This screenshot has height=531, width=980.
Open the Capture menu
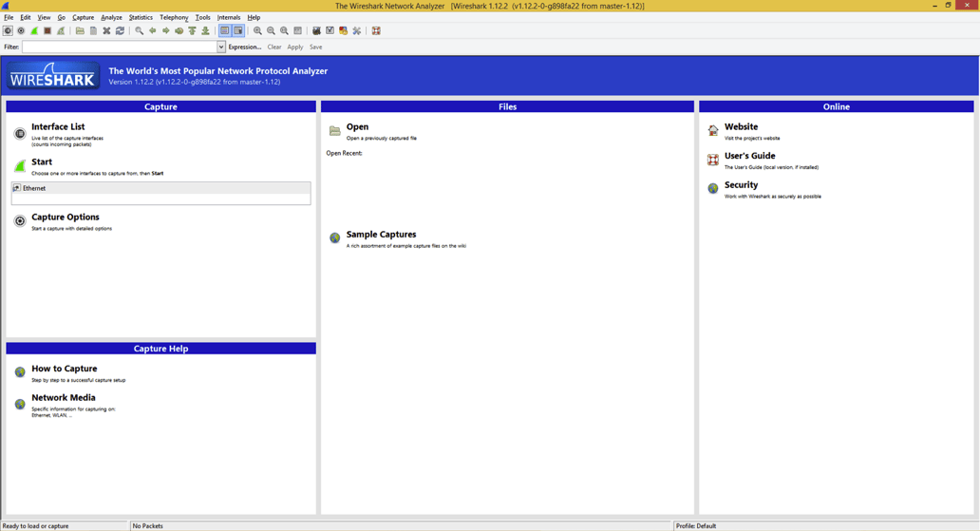pyautogui.click(x=84, y=17)
